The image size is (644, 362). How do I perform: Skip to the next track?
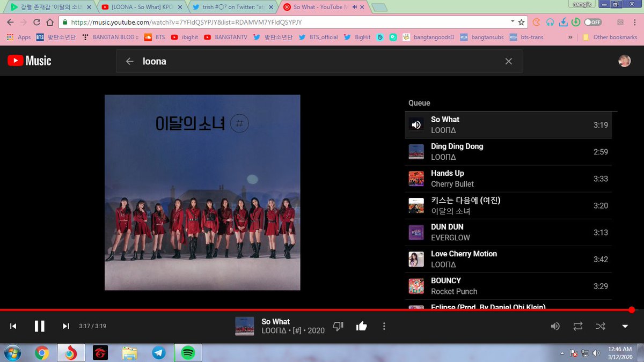tap(66, 326)
